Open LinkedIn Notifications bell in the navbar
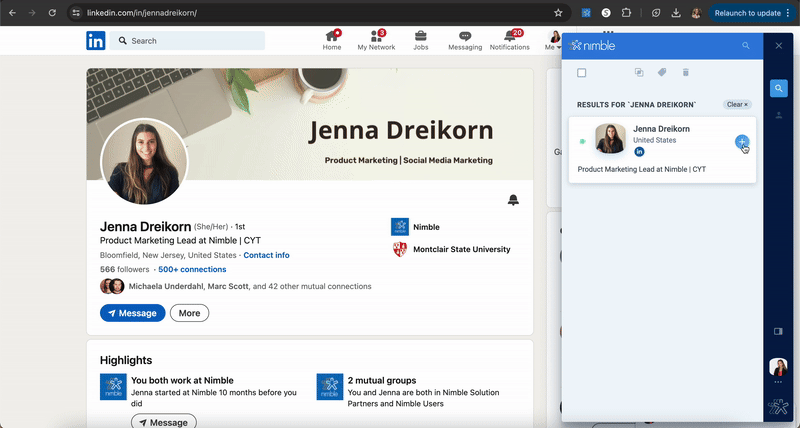This screenshot has width=800, height=428. tap(509, 37)
